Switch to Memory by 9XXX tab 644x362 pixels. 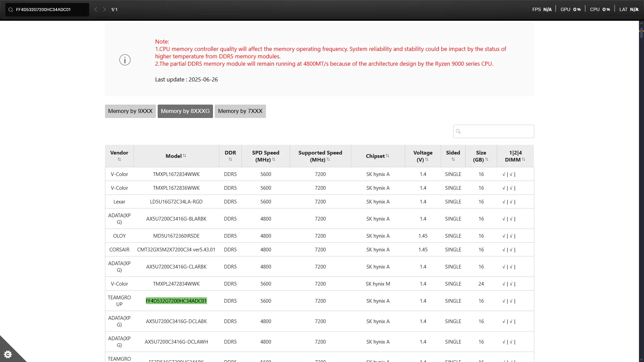click(x=130, y=111)
